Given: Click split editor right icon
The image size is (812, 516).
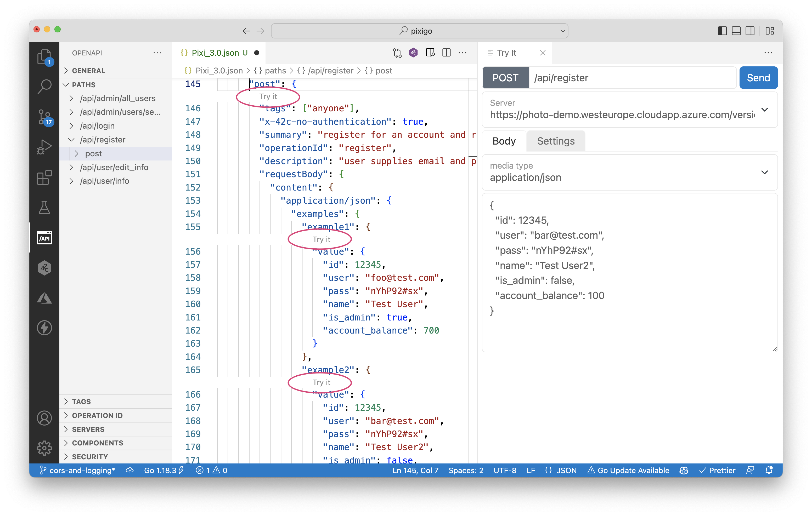Looking at the screenshot, I should [446, 53].
